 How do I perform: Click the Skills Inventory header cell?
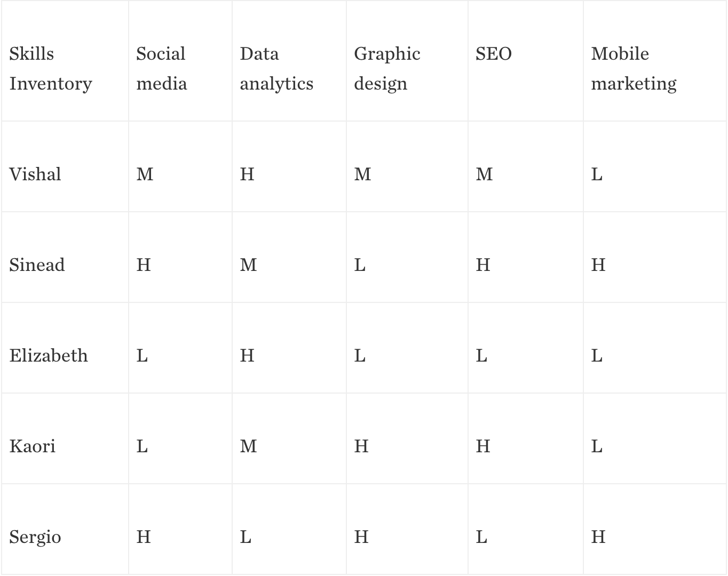(x=51, y=69)
